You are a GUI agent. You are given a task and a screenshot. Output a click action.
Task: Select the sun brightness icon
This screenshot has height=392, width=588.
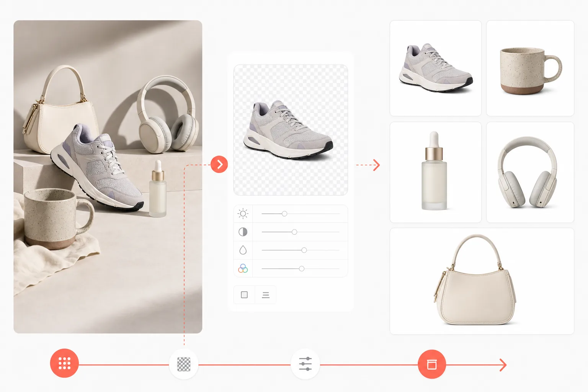243,214
